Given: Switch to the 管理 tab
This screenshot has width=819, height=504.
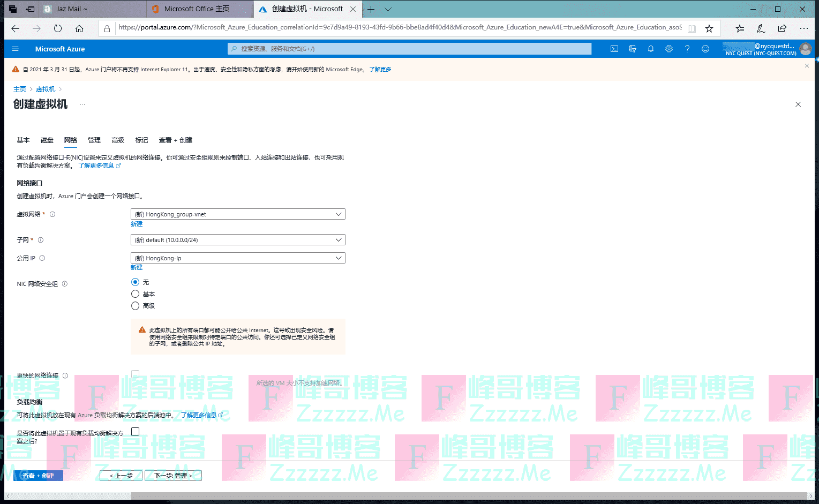Looking at the screenshot, I should tap(94, 140).
